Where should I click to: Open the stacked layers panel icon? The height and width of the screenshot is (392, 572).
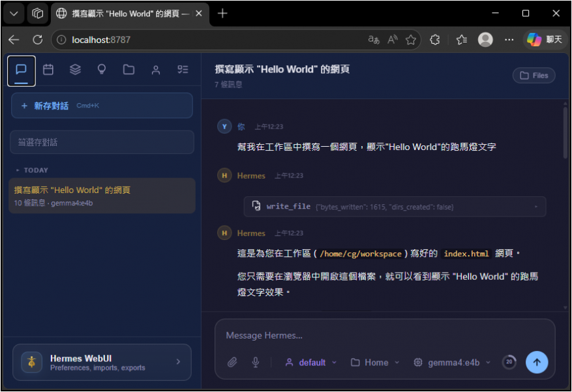coord(75,70)
